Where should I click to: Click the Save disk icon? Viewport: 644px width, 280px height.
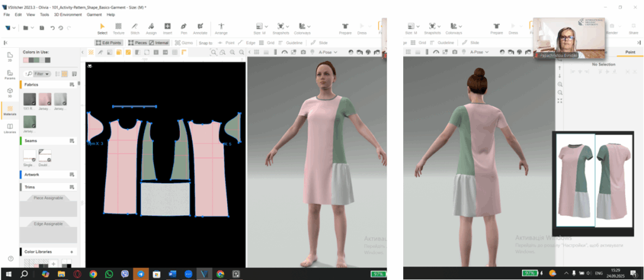(x=43, y=28)
